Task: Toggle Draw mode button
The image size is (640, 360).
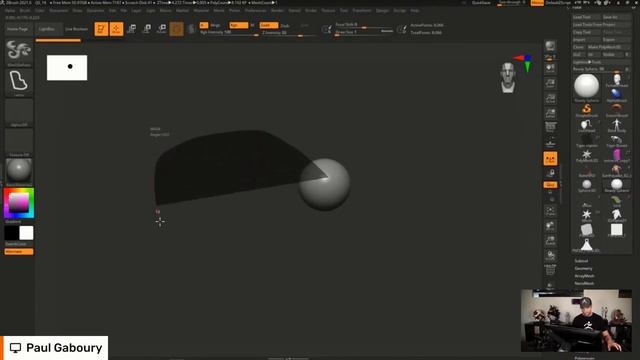Action: pyautogui.click(x=116, y=29)
